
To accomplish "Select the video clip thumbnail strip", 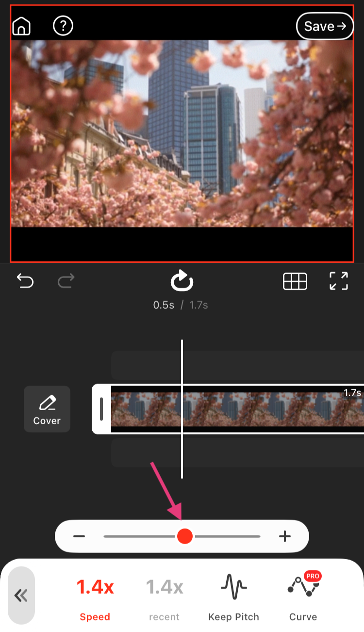I will coord(237,409).
